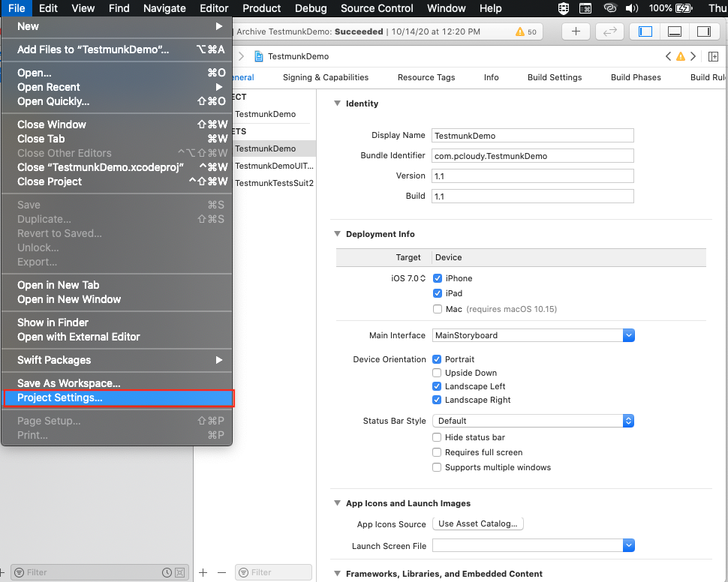728x582 pixels.
Task: Go to the next issue arrow
Action: coord(693,56)
